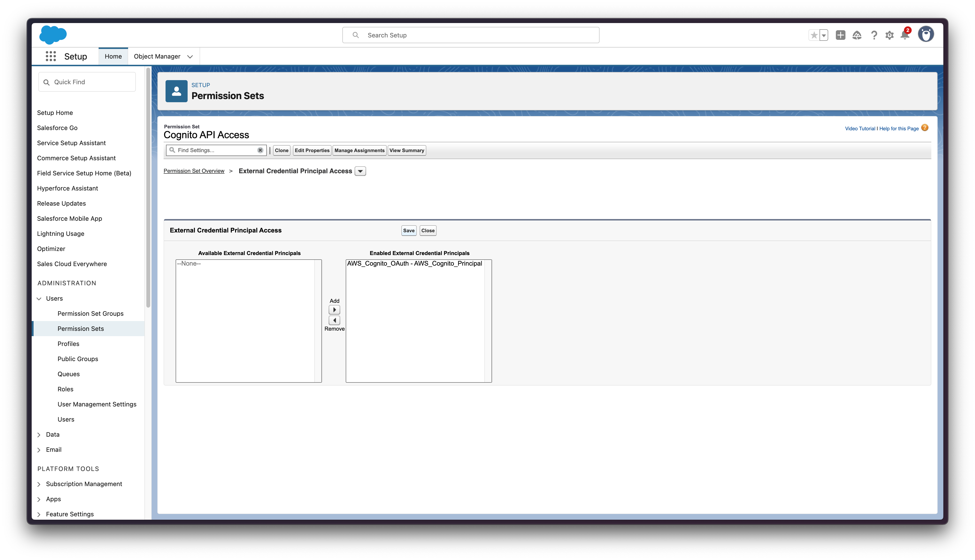Expand the Feature Settings section

pos(39,515)
